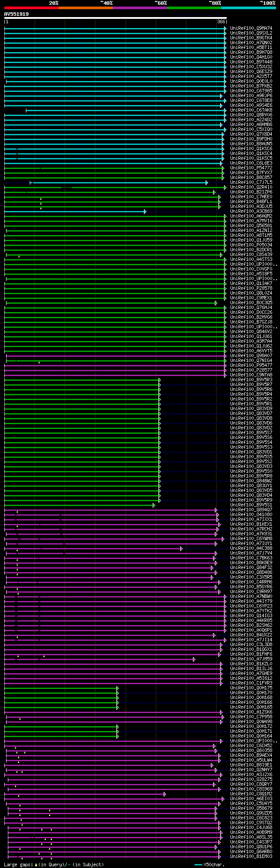Screen dimensions: 280x868
Task: Click the UniRef100_B0C3Q5 label
Action: coord(251,303)
